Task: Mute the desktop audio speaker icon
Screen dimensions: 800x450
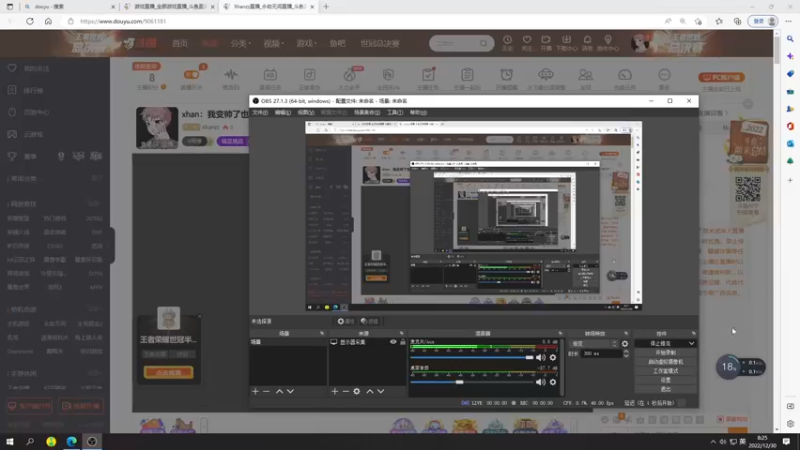Action: 541,382
